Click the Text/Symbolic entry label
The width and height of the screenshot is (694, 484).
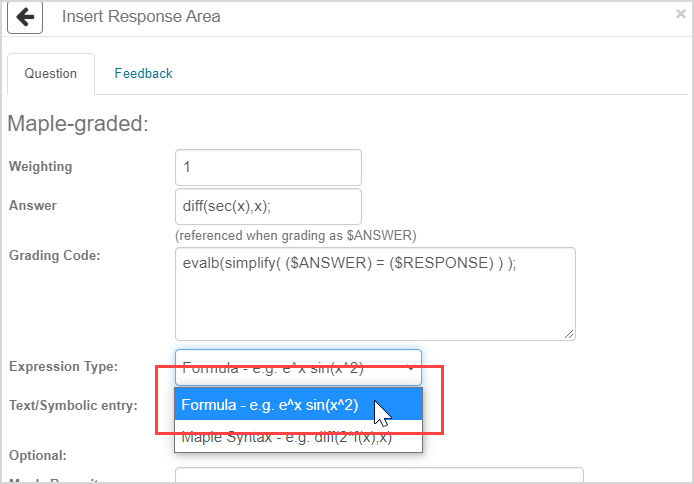coord(72,405)
